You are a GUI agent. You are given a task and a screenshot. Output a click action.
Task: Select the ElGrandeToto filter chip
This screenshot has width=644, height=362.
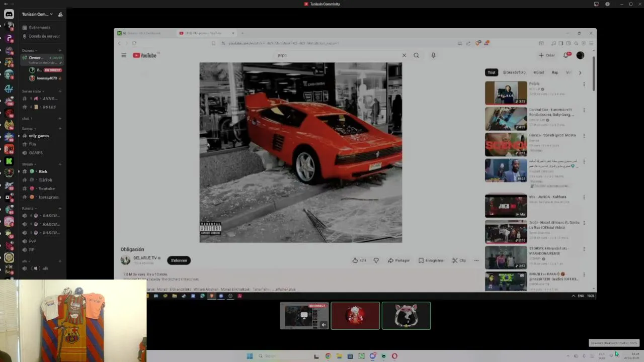[x=514, y=72]
